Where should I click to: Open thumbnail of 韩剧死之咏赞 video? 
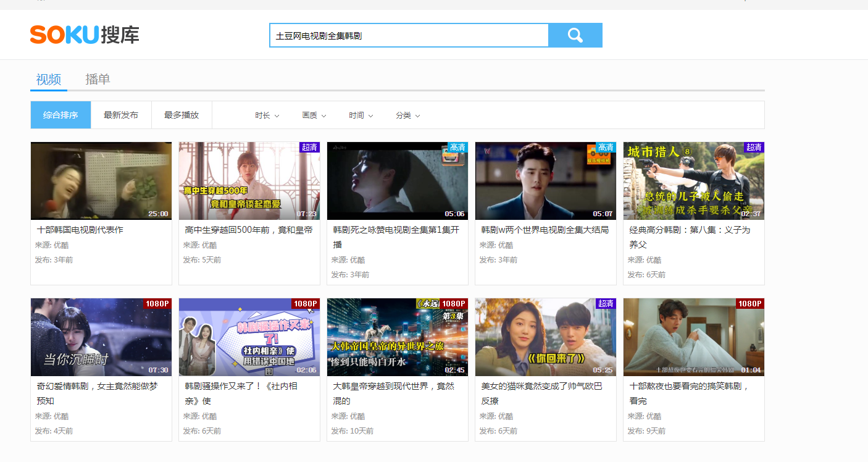(x=398, y=181)
